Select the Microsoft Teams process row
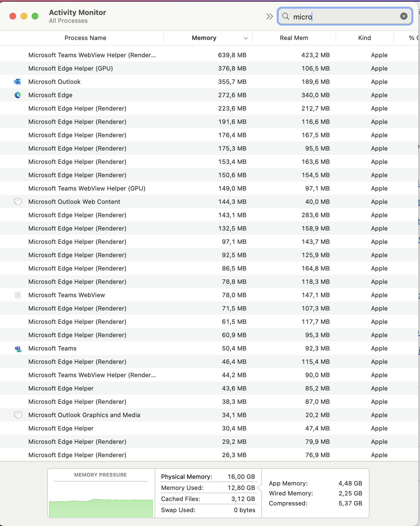 pyautogui.click(x=209, y=348)
